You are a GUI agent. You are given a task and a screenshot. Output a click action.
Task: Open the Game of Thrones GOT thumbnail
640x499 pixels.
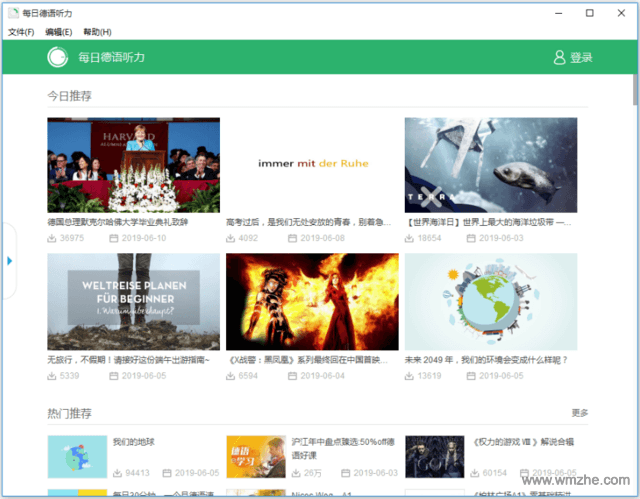click(435, 457)
